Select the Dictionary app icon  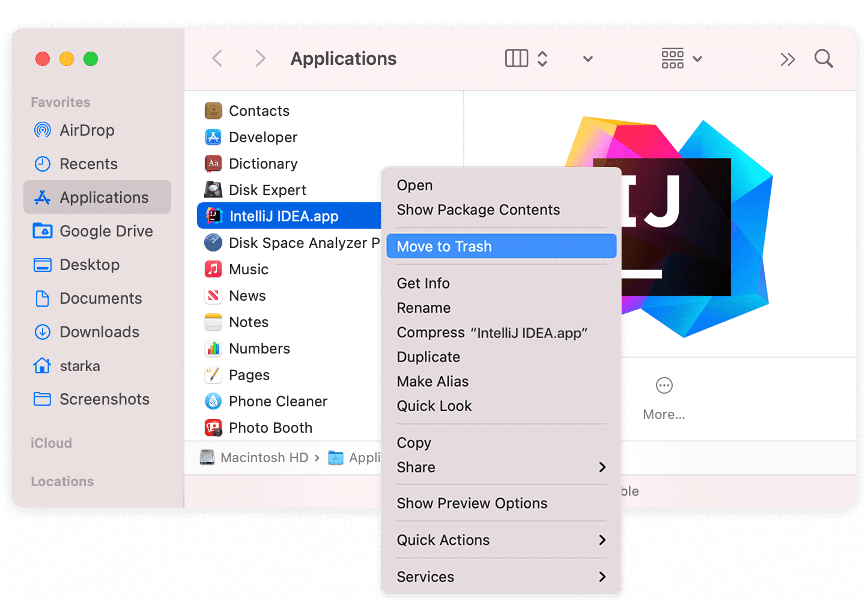click(x=213, y=163)
